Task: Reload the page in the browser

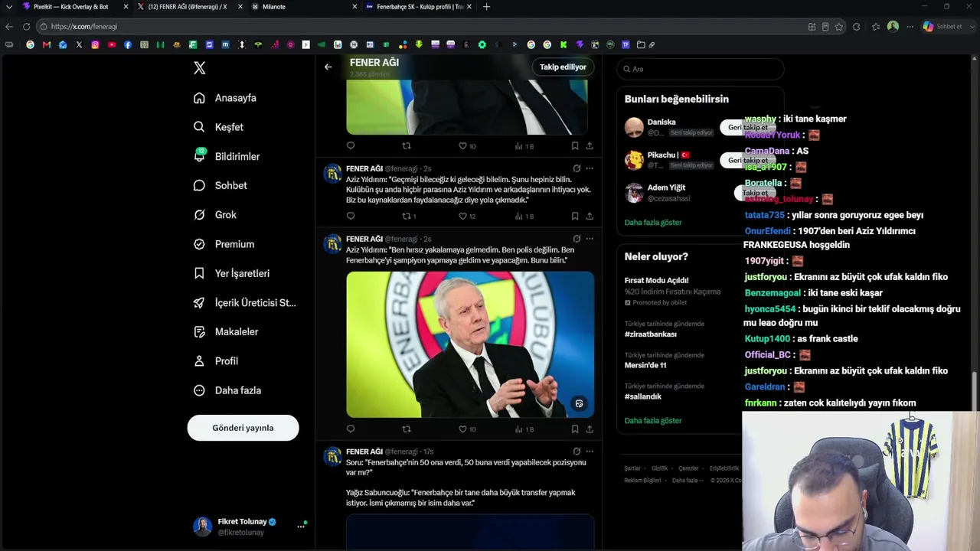Action: coord(26,27)
